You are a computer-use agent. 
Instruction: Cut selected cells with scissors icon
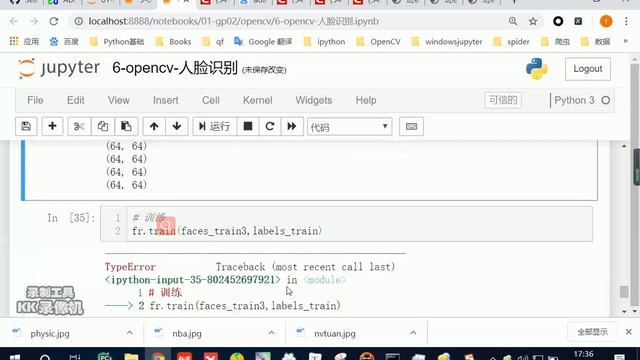79,126
